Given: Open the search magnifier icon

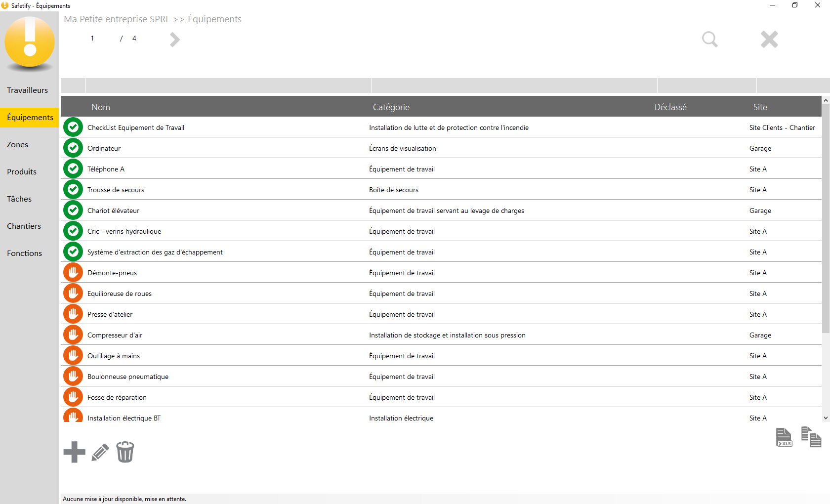Looking at the screenshot, I should point(710,39).
